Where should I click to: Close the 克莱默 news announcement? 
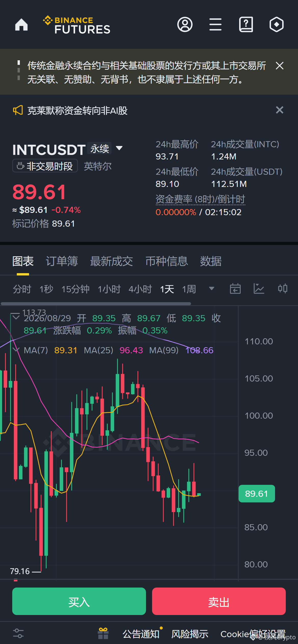pos(280,110)
